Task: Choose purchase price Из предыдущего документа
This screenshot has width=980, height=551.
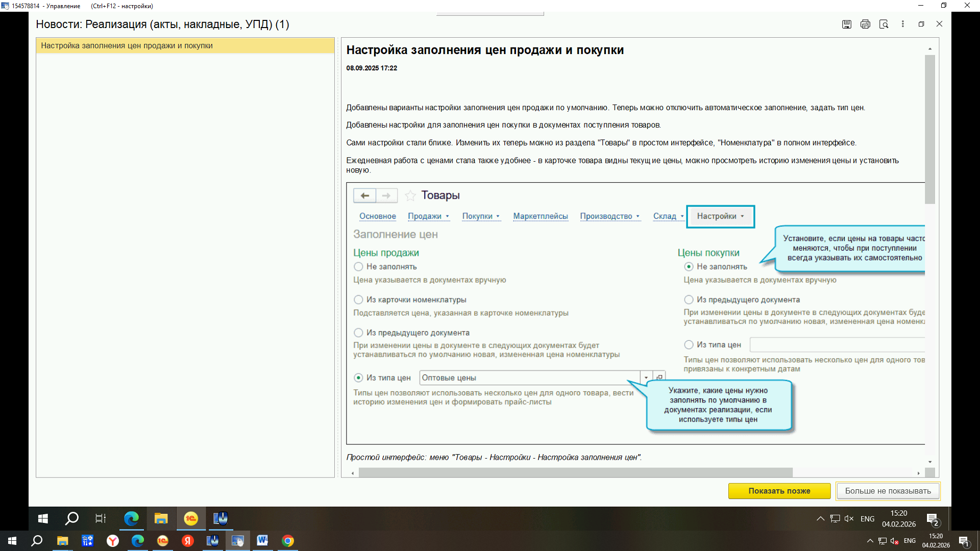Action: coord(689,299)
